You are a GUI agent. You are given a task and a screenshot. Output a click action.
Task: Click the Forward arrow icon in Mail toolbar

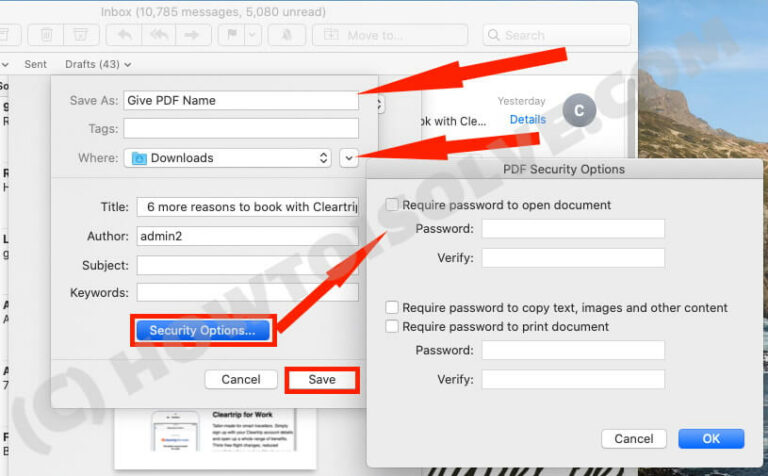click(192, 35)
